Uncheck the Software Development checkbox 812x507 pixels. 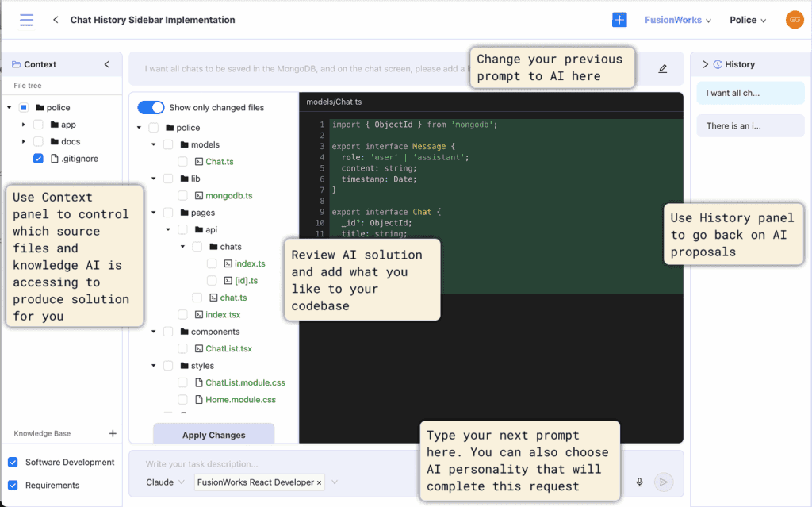tap(13, 462)
